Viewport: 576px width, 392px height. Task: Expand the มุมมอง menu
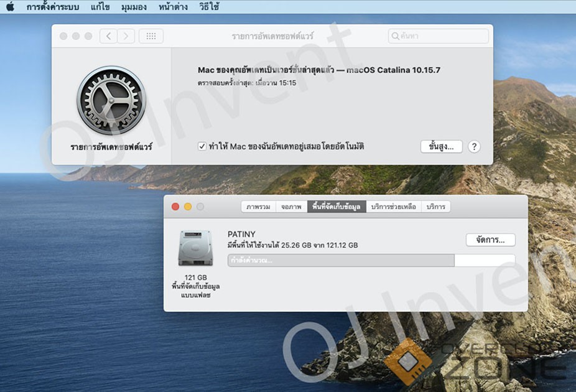click(x=134, y=7)
